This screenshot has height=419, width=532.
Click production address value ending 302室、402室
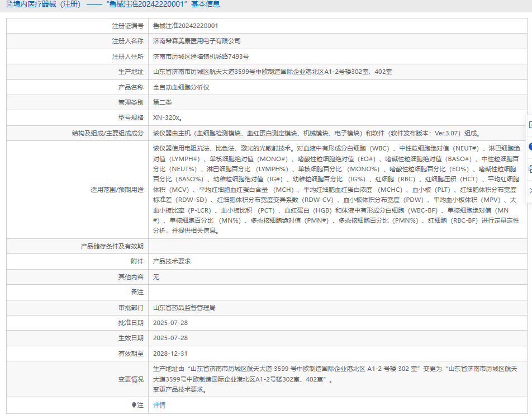click(272, 72)
